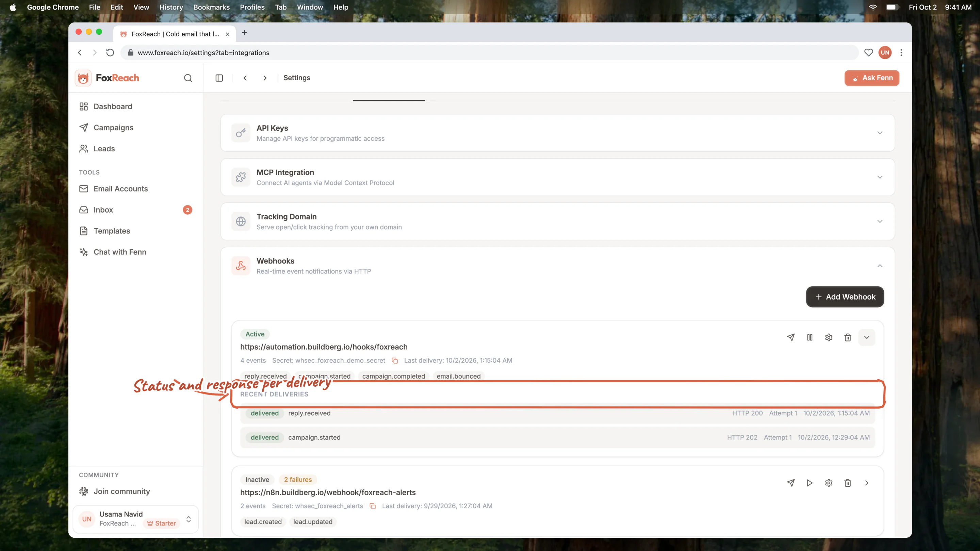Viewport: 980px width, 551px height.
Task: Go back using the Settings header arrow
Action: point(245,78)
